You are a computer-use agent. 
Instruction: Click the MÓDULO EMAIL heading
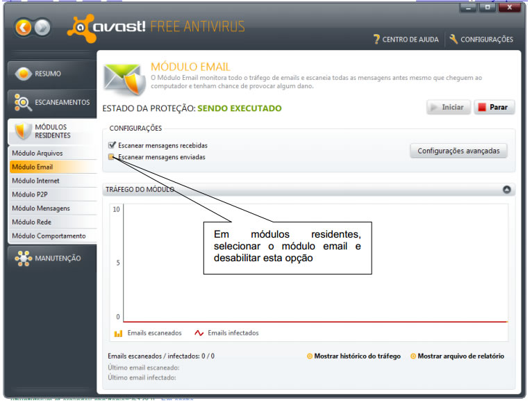click(x=191, y=67)
